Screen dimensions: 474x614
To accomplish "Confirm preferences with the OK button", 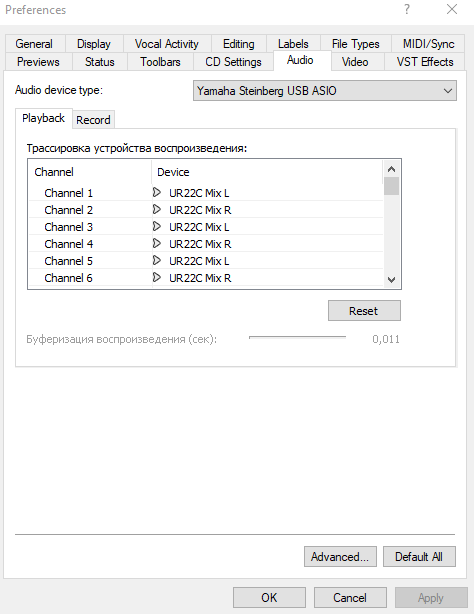I will (x=269, y=598).
